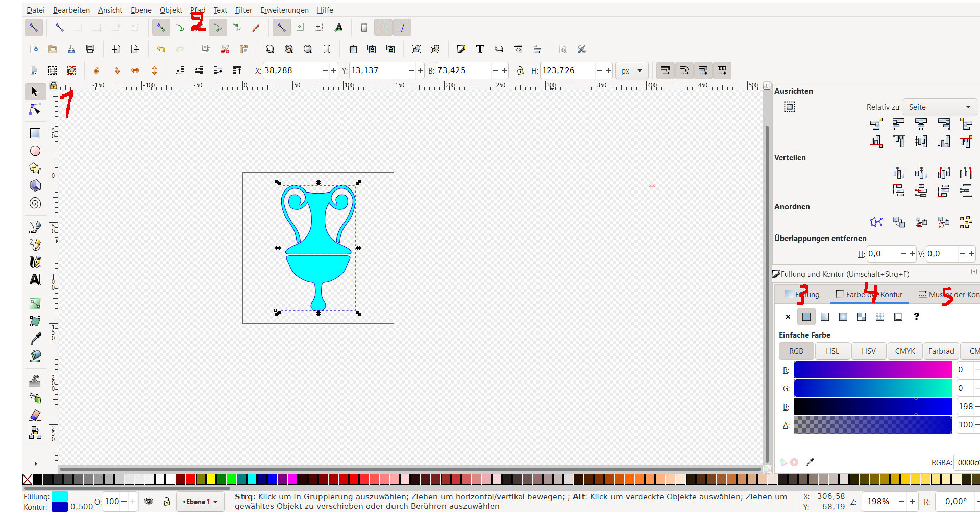Open the Erweiterungen menu
The height and width of the screenshot is (524, 980).
(x=284, y=10)
